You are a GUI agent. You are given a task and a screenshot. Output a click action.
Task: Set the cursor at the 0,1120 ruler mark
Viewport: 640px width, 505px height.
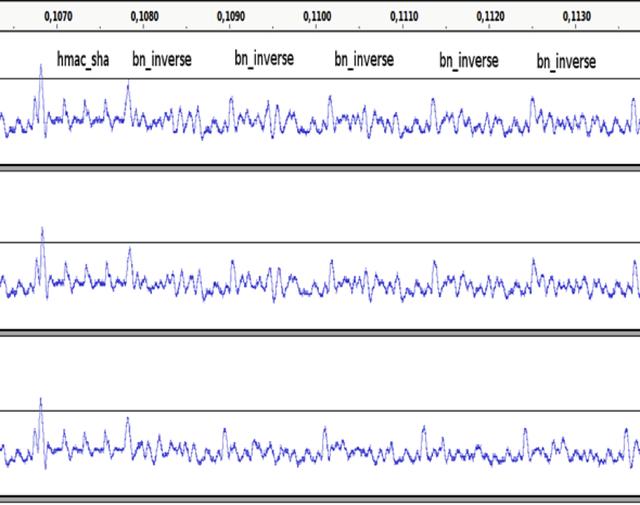pyautogui.click(x=491, y=16)
